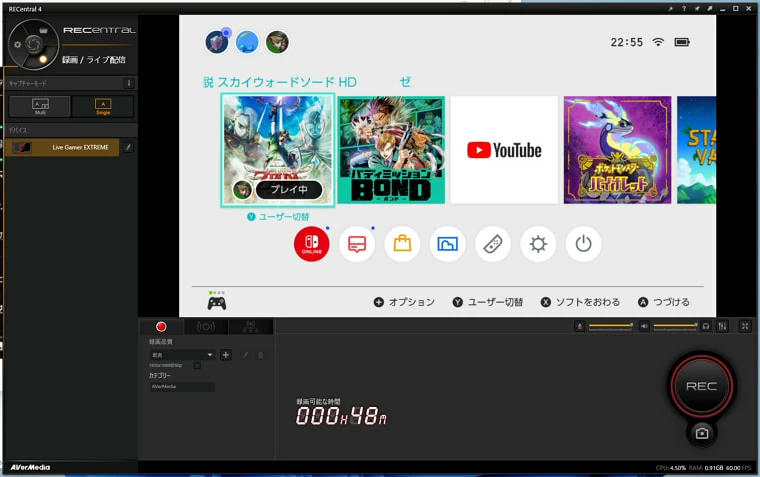Click the small button beside the resolution text
Screen dimensions: 760x477
click(x=197, y=366)
